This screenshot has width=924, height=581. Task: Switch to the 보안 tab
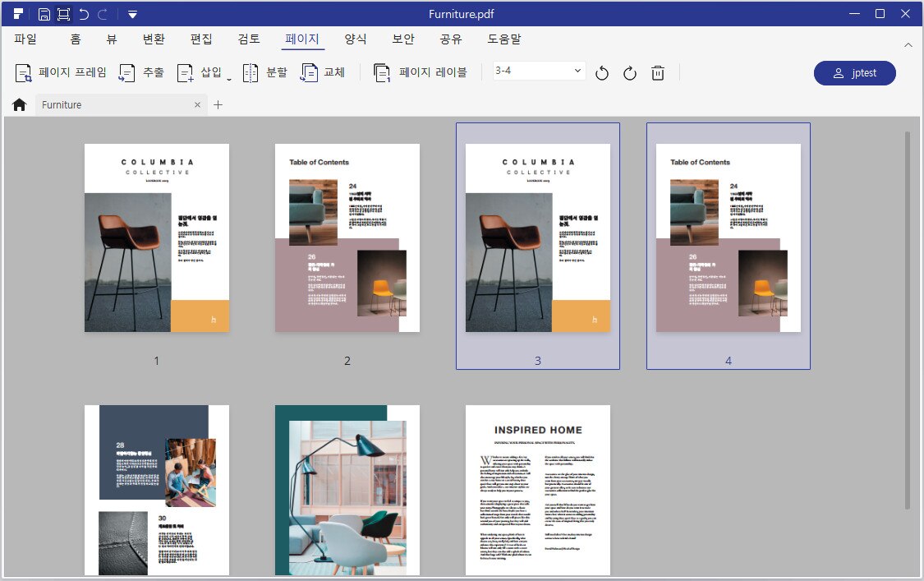[403, 39]
